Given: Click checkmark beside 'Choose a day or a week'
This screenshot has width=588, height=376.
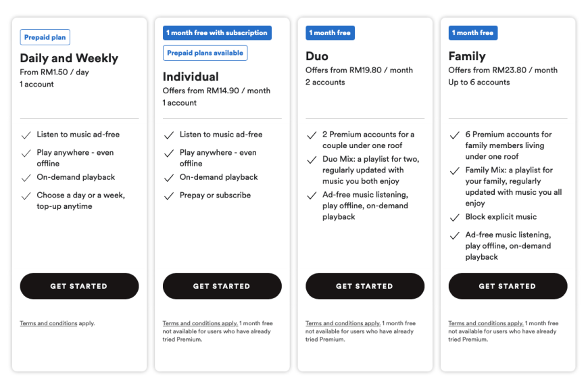Looking at the screenshot, I should [x=26, y=195].
